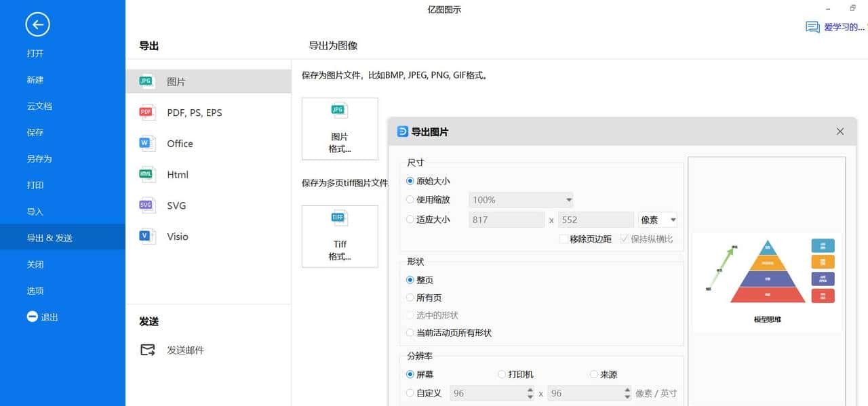Viewport: 868px width, 406px height.
Task: Enable the 移除页边距 checkbox
Action: click(x=563, y=239)
